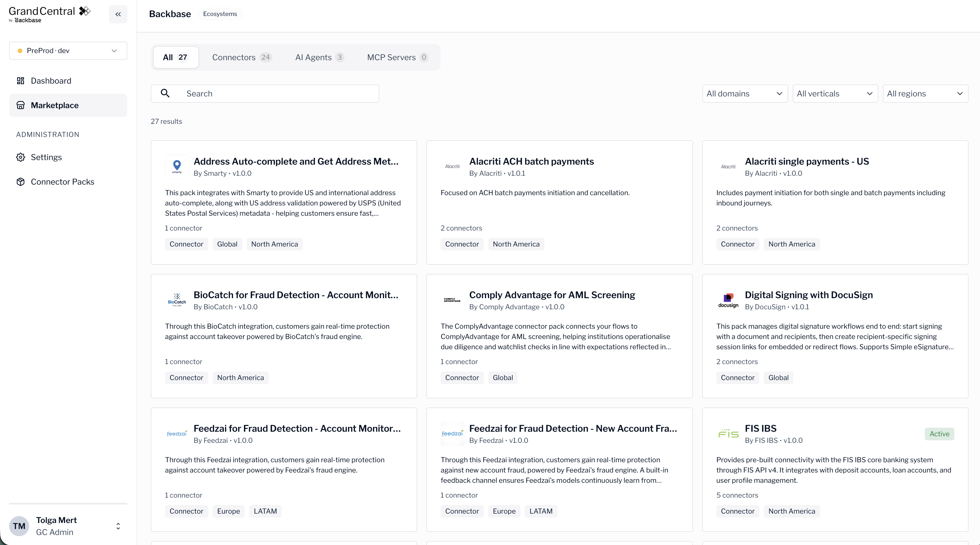This screenshot has width=980, height=545.
Task: Click '5 connectors' on FIS IBS card
Action: point(737,495)
